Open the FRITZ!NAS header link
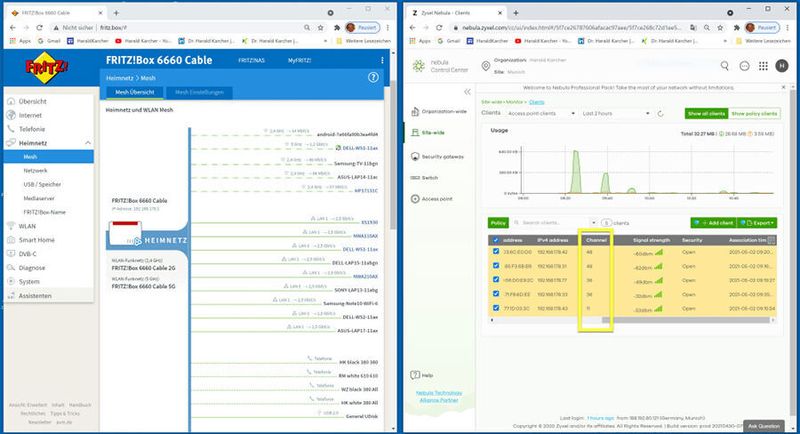This screenshot has height=434, width=800. [x=252, y=60]
